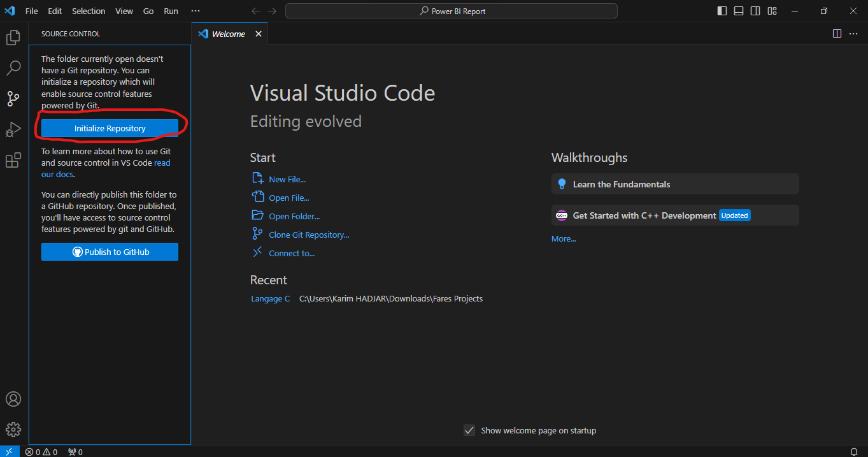Click the Power BI Report command center search

tap(452, 11)
